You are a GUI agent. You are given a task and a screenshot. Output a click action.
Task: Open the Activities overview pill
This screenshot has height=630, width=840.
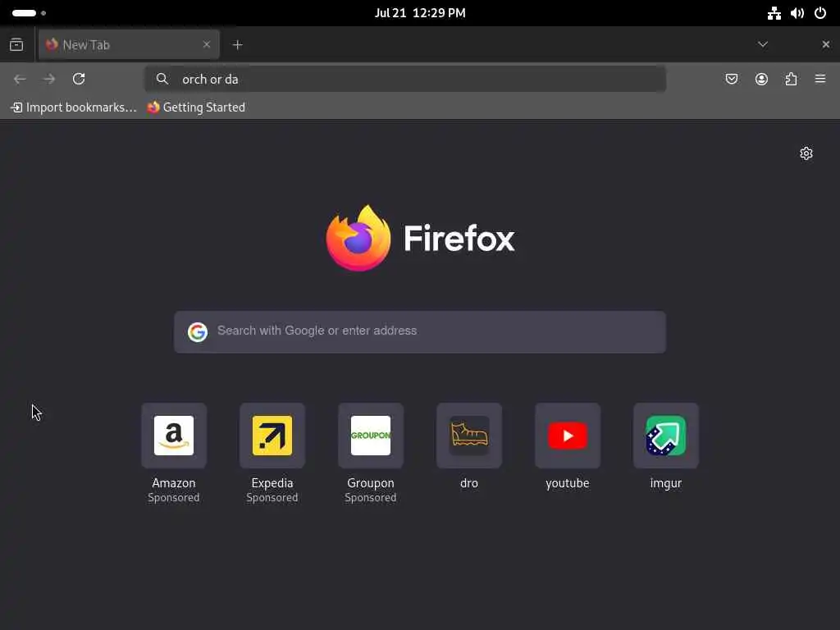(29, 13)
